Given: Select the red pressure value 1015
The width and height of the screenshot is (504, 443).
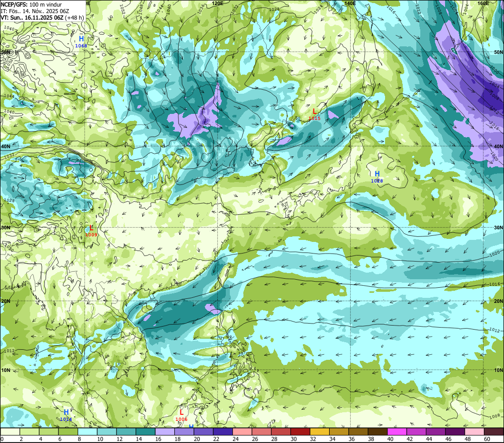Looking at the screenshot, I should click(314, 118).
